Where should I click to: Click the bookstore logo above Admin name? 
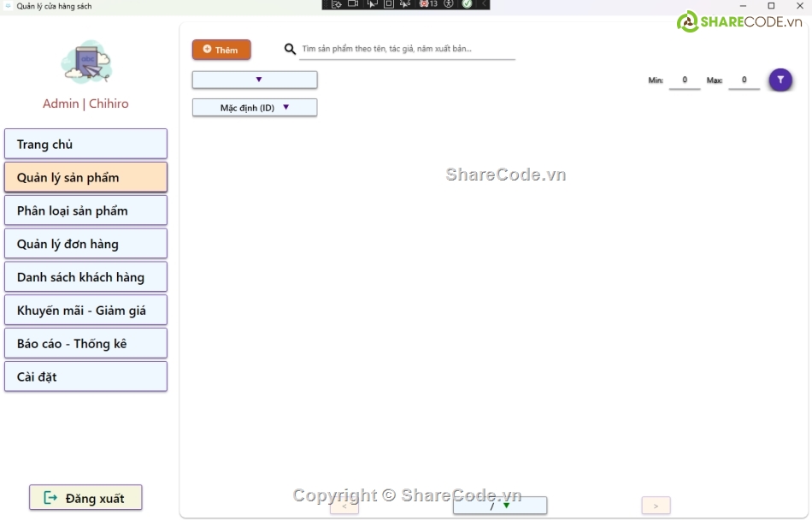(x=85, y=62)
